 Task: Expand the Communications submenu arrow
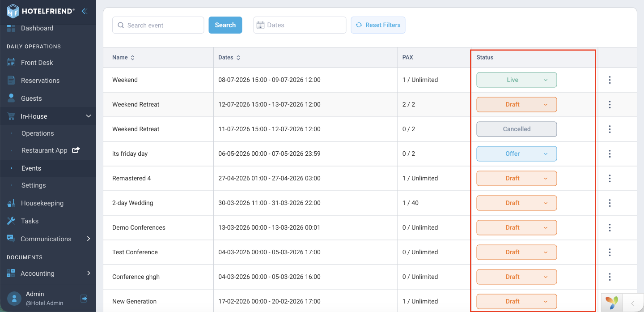pyautogui.click(x=89, y=239)
